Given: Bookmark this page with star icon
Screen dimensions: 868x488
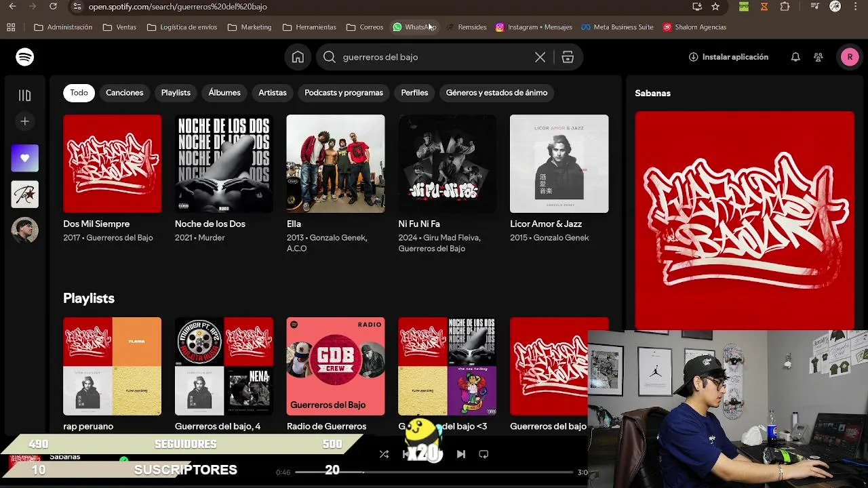Looking at the screenshot, I should (715, 7).
